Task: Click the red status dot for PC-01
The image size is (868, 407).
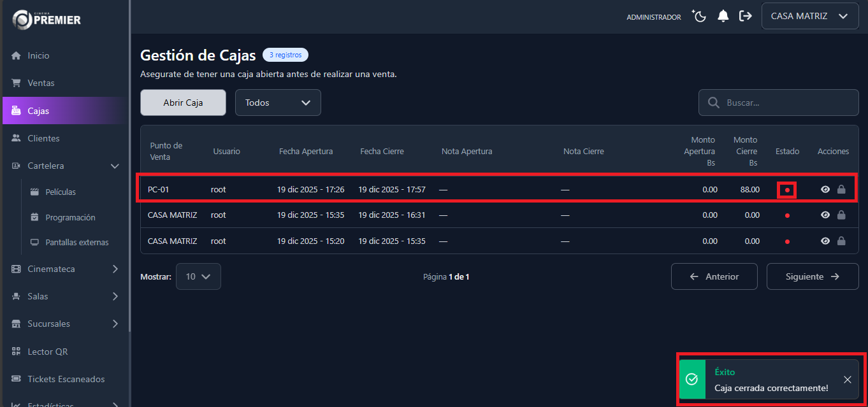Action: (787, 190)
